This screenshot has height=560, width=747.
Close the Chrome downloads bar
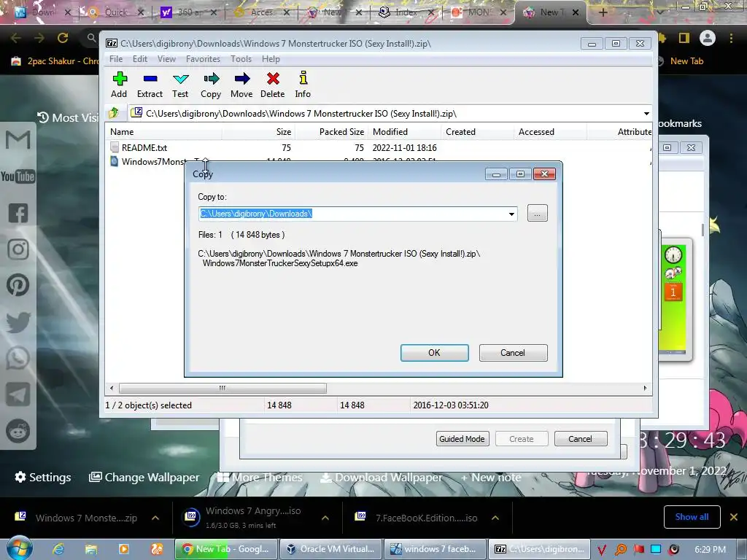pos(734,517)
